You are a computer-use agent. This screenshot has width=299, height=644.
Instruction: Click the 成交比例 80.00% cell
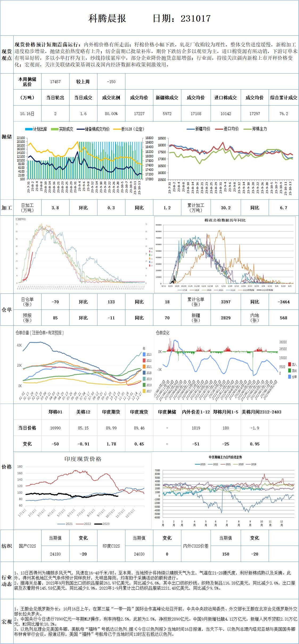point(111,114)
